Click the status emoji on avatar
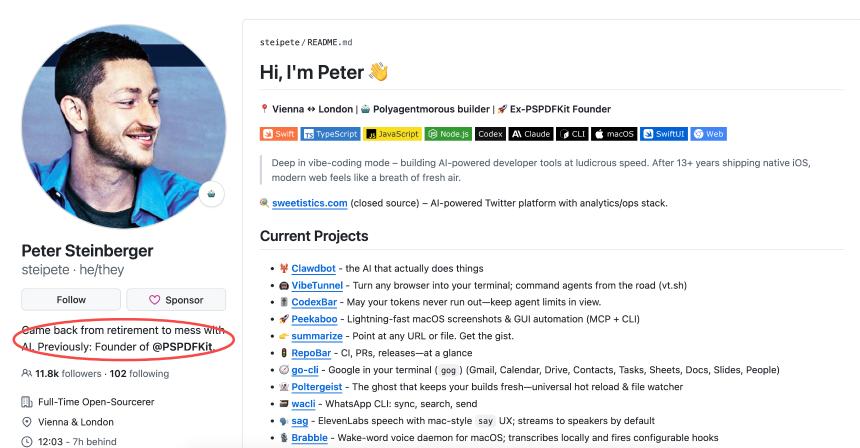The height and width of the screenshot is (448, 860). click(x=211, y=195)
